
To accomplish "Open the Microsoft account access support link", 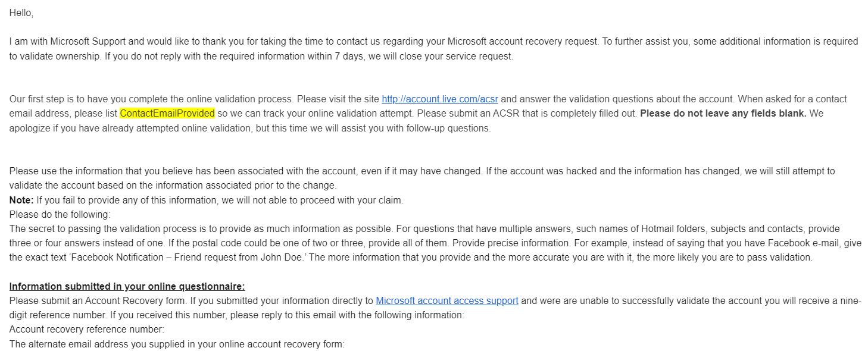I will click(447, 300).
